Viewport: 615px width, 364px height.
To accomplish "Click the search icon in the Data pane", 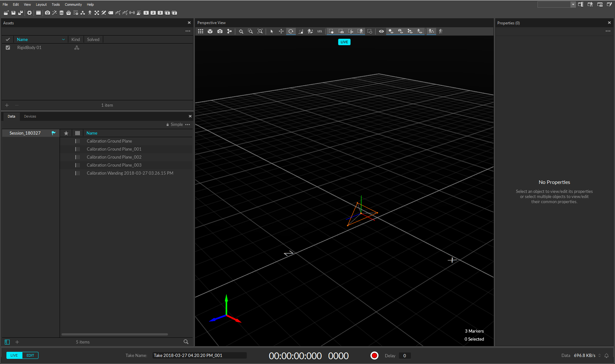I will [x=186, y=342].
